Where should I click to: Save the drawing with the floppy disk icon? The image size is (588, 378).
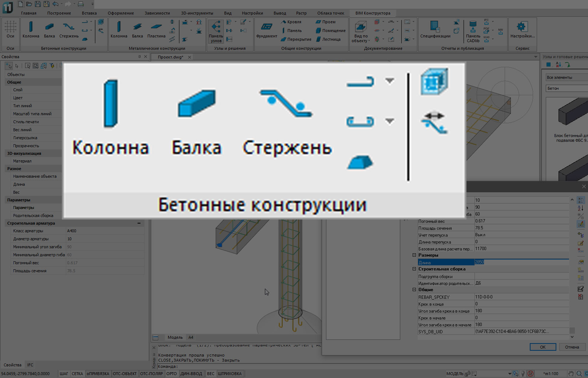pos(38,4)
